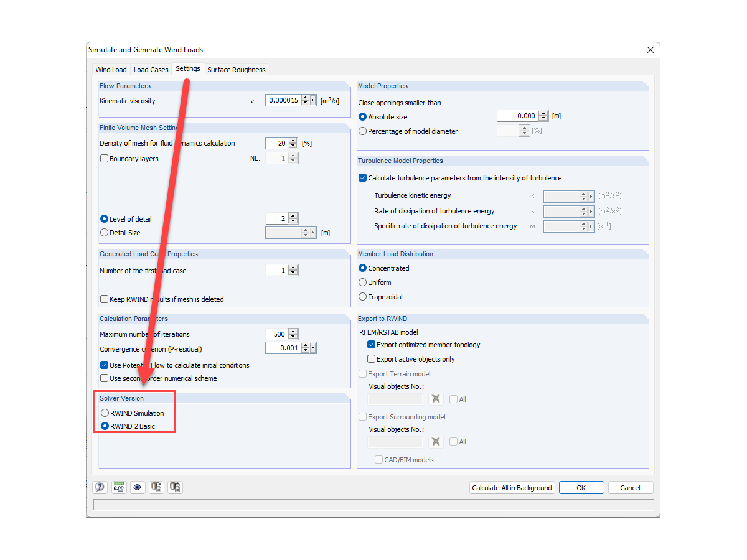The height and width of the screenshot is (560, 747).
Task: Click the Turbulence kinetic energy field
Action: tap(561, 196)
